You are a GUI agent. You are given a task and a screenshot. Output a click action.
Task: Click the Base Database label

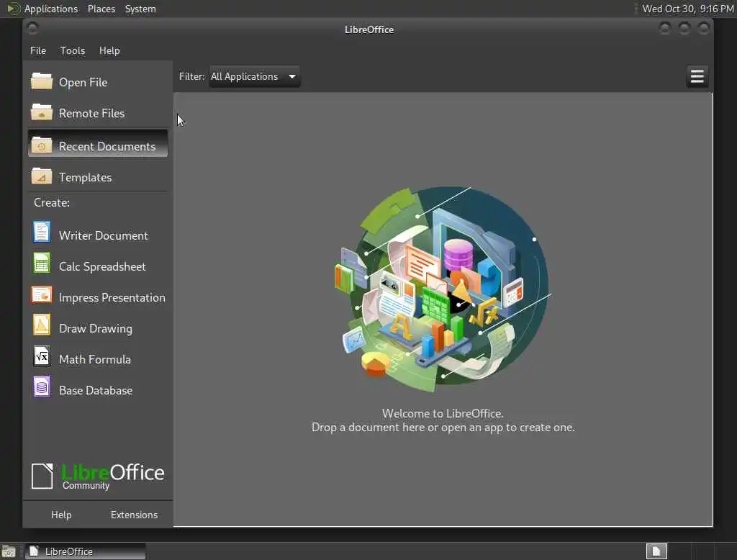96,391
